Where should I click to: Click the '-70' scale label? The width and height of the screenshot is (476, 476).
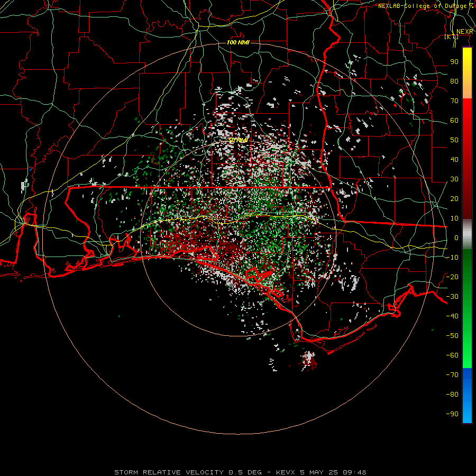click(x=452, y=375)
